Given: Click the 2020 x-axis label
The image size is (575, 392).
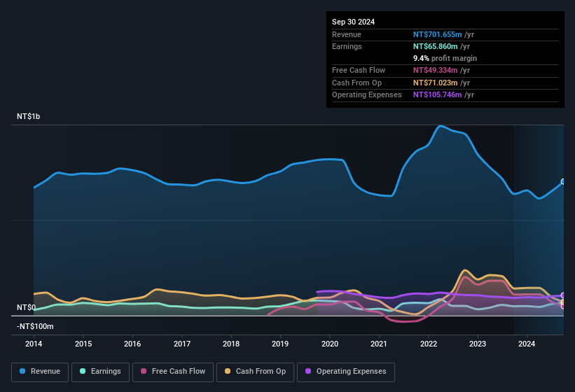Looking at the screenshot, I should click(330, 344).
